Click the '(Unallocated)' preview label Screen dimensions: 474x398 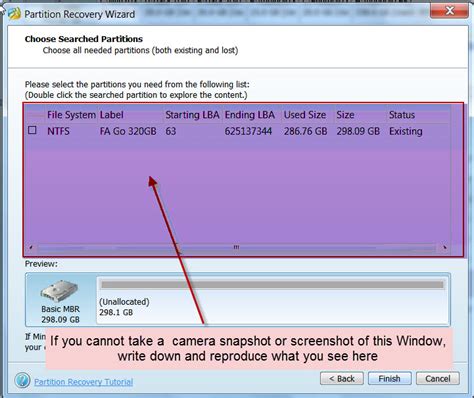tap(124, 302)
